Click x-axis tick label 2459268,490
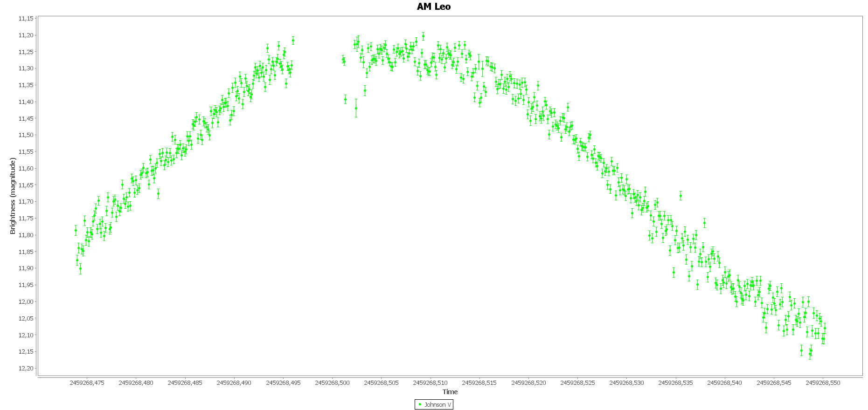The image size is (868, 410). [x=234, y=383]
